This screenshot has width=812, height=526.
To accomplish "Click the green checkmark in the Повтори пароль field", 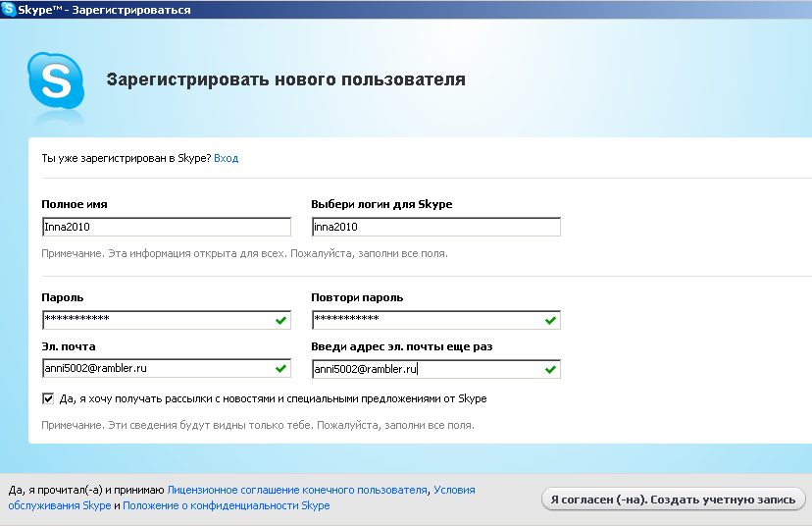I will point(551,320).
